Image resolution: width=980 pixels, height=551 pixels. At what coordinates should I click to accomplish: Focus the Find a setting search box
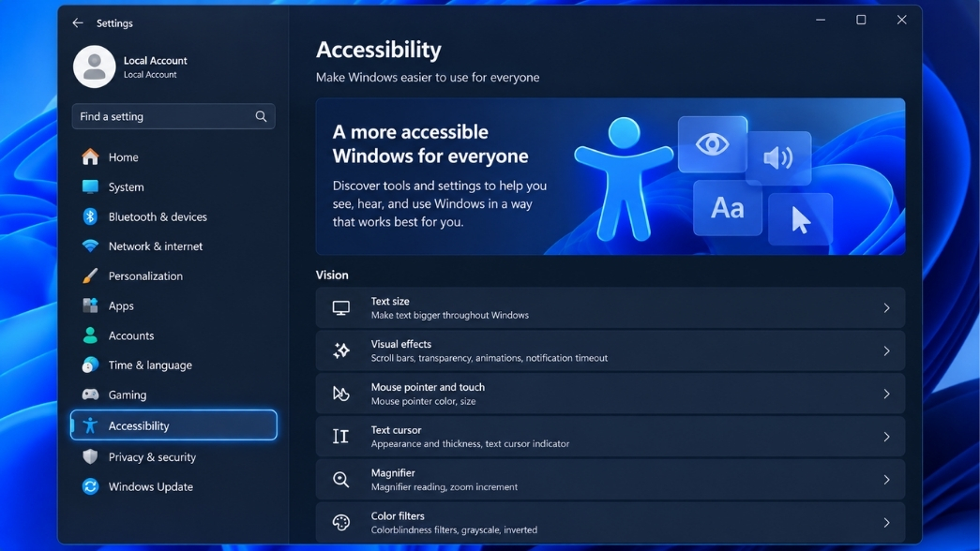click(173, 116)
